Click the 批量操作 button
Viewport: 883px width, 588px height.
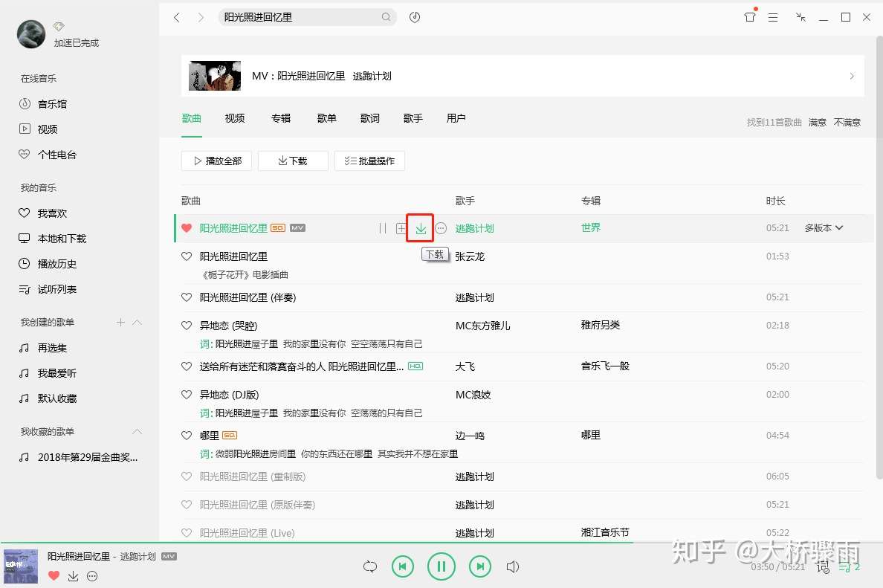369,161
